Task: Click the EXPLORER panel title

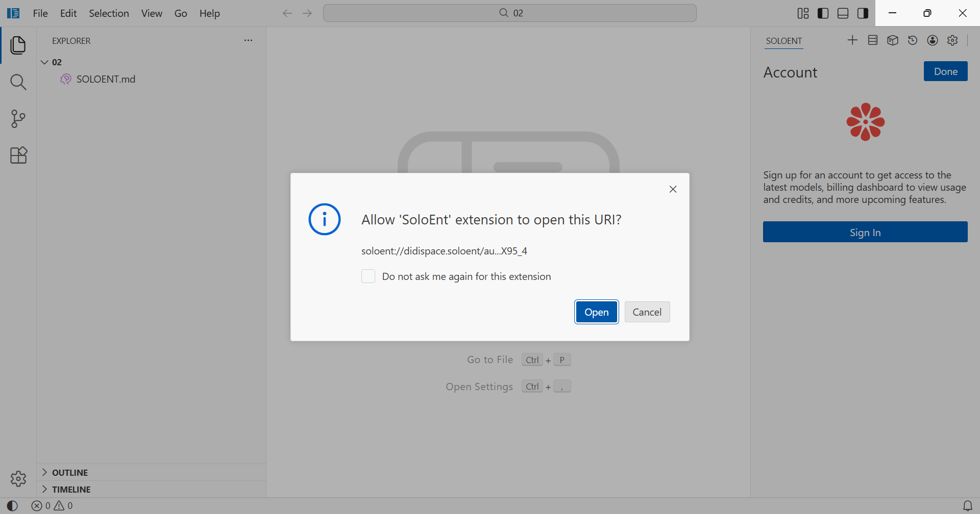Action: [x=71, y=41]
